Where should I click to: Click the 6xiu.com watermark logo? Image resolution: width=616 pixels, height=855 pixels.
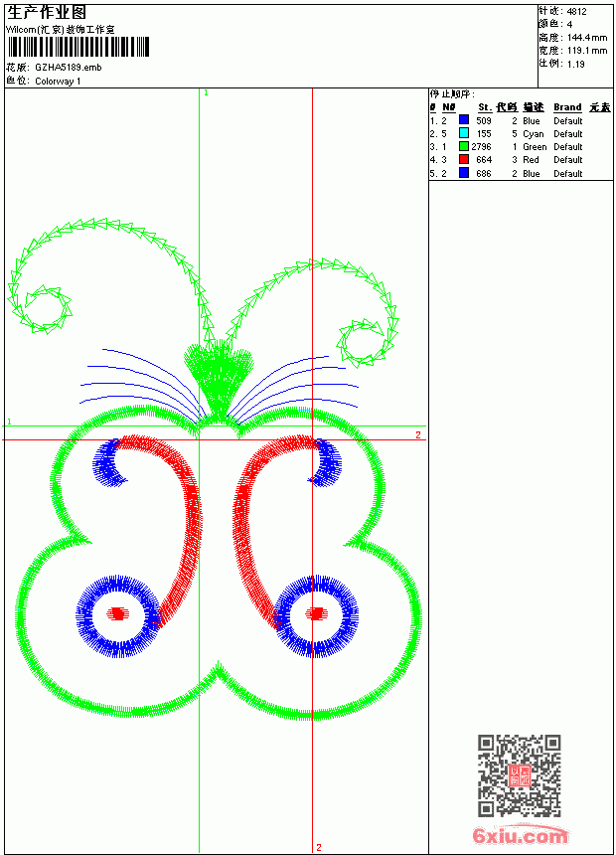tap(521, 834)
